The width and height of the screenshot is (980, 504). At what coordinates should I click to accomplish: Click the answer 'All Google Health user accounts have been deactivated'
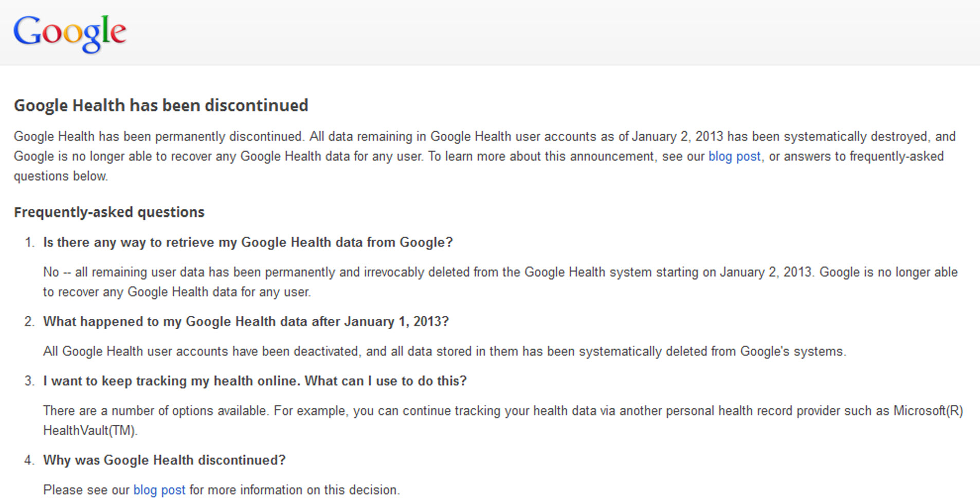tap(444, 351)
